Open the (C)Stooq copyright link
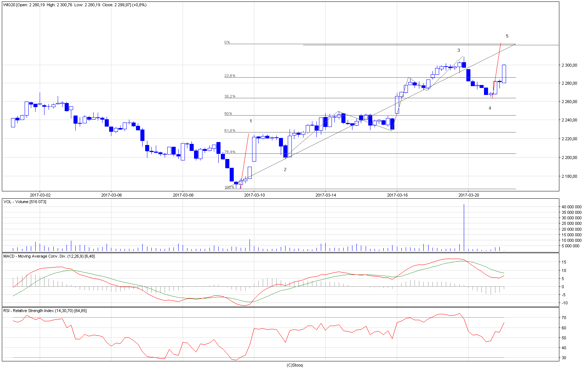The image size is (588, 368). point(294,365)
